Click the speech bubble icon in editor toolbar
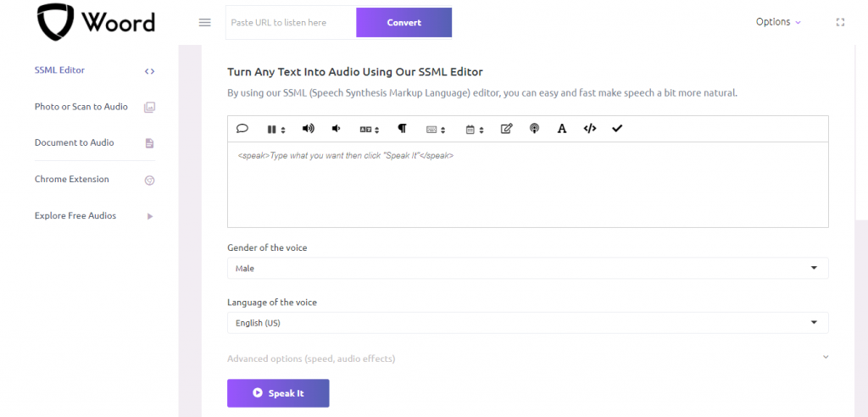This screenshot has height=417, width=868. coord(242,129)
